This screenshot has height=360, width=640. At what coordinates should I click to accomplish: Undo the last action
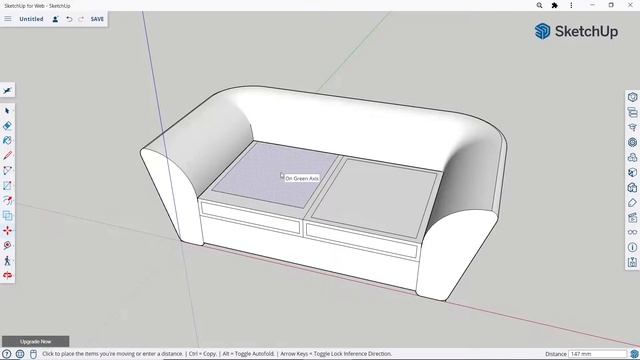69,19
